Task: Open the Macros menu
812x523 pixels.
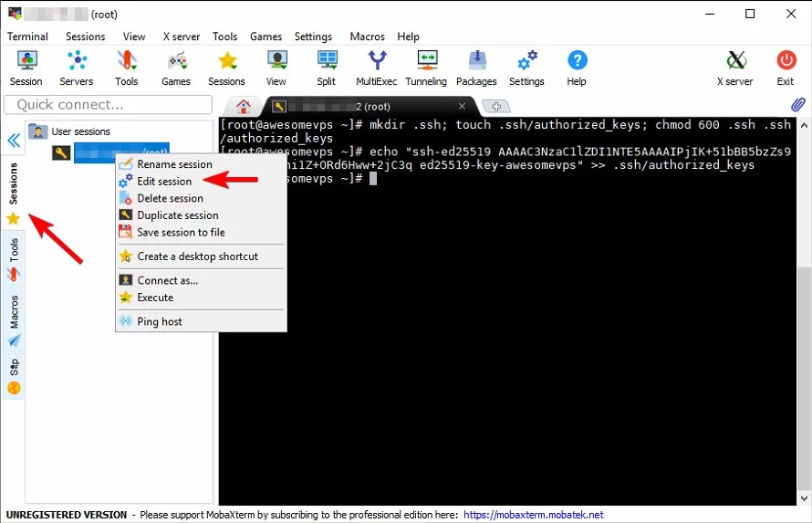Action: [x=367, y=37]
